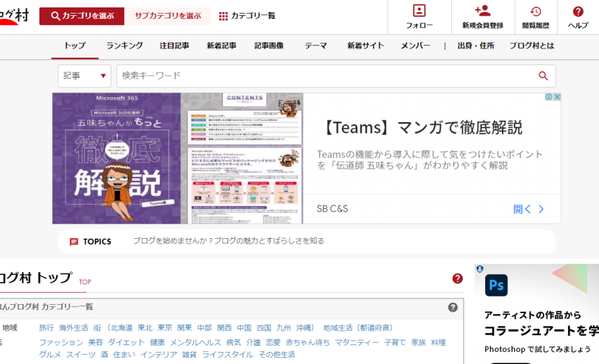Click red help icon beside トップ heading
This screenshot has width=599, height=364.
(457, 278)
